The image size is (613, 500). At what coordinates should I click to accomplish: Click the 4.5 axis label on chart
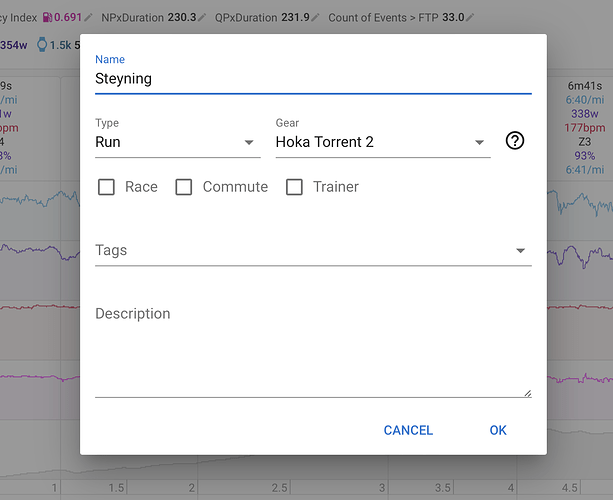tap(569, 487)
